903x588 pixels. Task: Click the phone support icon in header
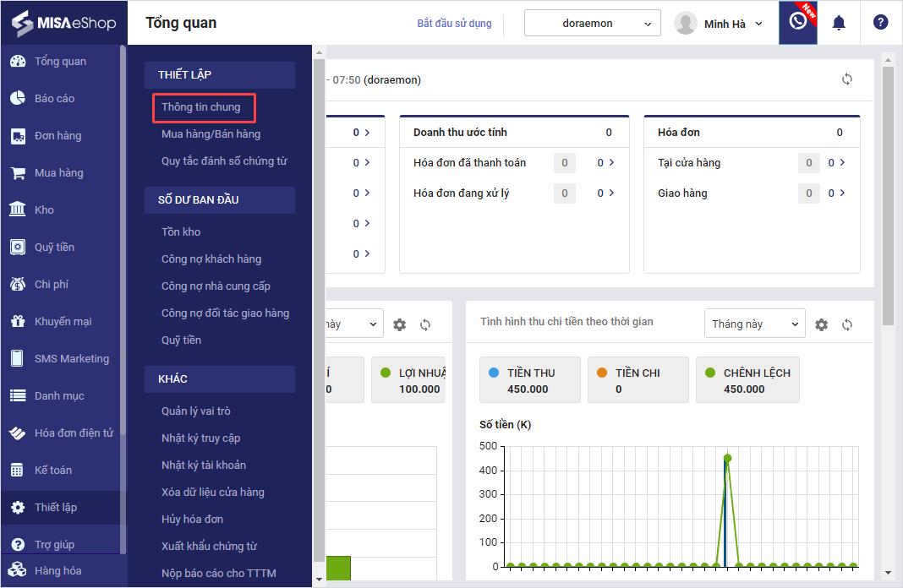[x=797, y=23]
